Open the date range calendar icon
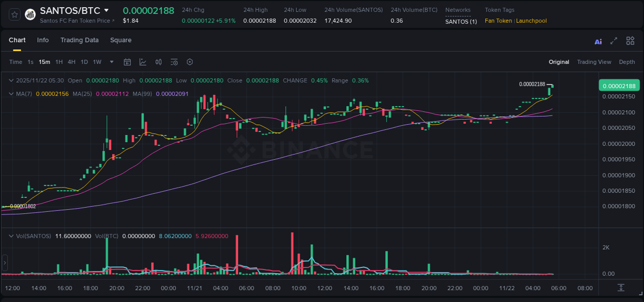The image size is (644, 302). (x=127, y=62)
